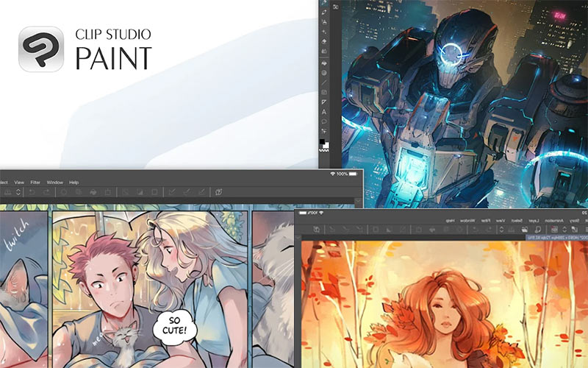Click the save icon in comic window toolbar

pyautogui.click(x=7, y=192)
